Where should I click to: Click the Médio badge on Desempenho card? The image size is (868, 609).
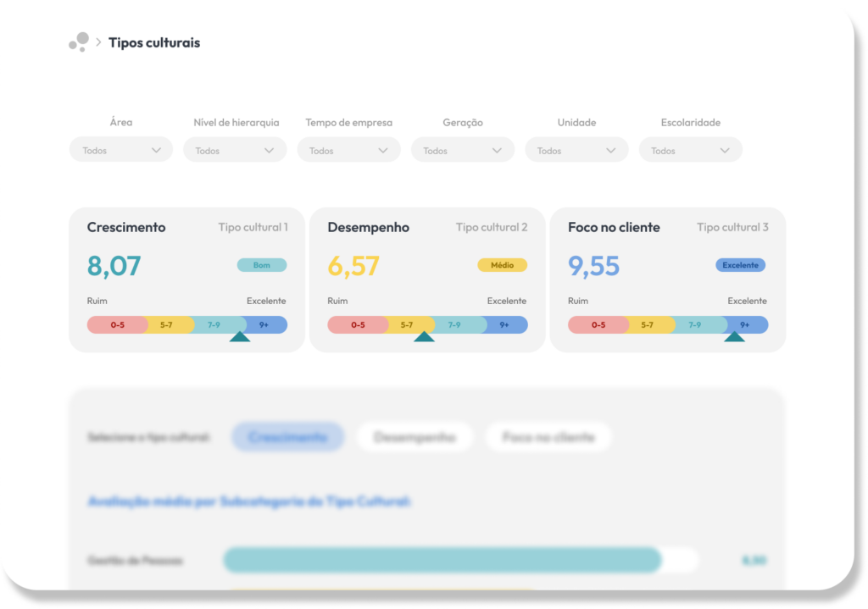[502, 265]
